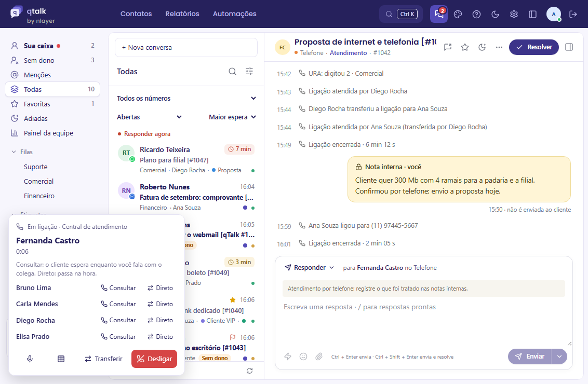
Task: Consultar Diego Rocha
Action: click(118, 320)
